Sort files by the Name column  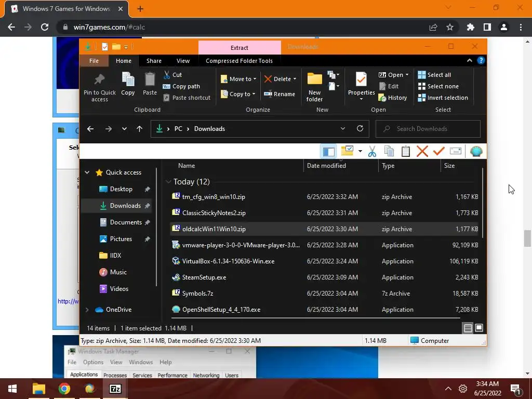187,166
